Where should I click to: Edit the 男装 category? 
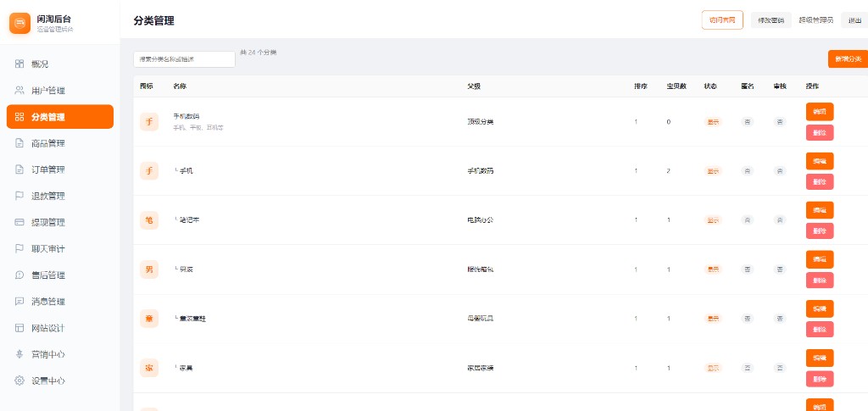820,259
